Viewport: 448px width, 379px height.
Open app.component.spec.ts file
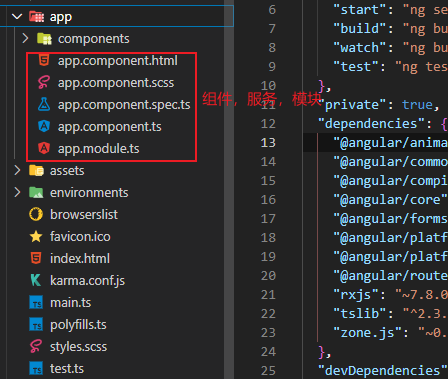pos(124,105)
